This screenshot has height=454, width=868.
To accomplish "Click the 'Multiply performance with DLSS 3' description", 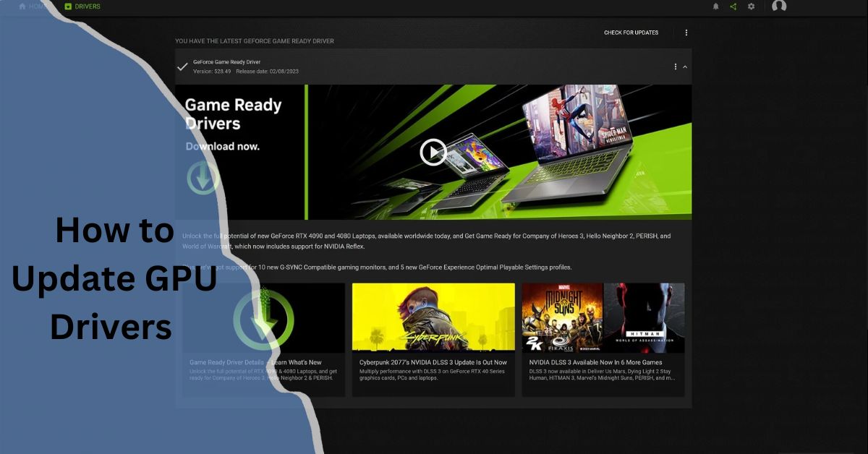I will [433, 374].
